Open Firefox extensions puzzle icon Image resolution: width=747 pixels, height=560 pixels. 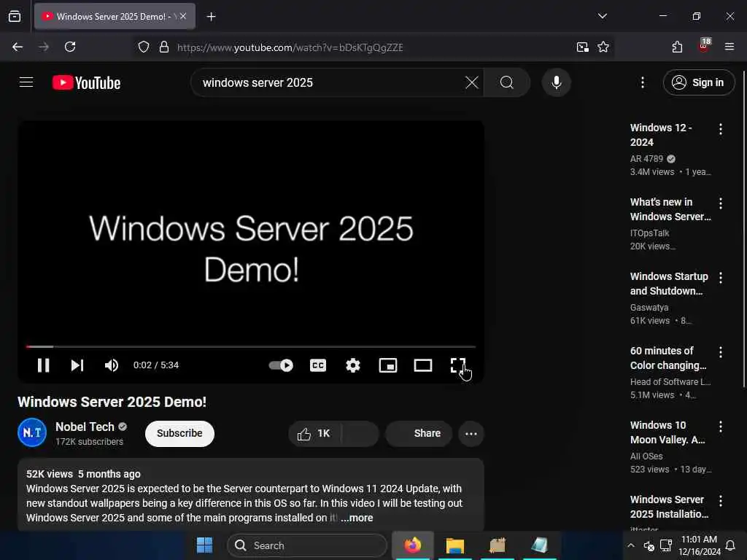[x=677, y=47]
